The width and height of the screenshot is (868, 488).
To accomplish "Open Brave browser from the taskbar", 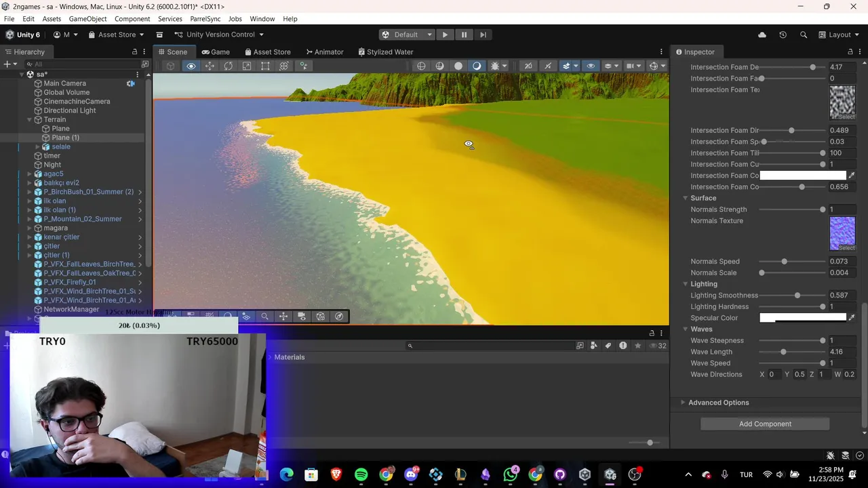I will pos(336,474).
